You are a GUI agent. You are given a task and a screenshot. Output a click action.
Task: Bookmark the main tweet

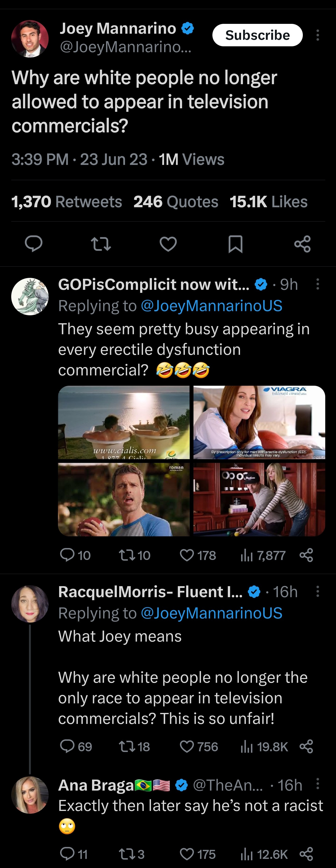[235, 244]
